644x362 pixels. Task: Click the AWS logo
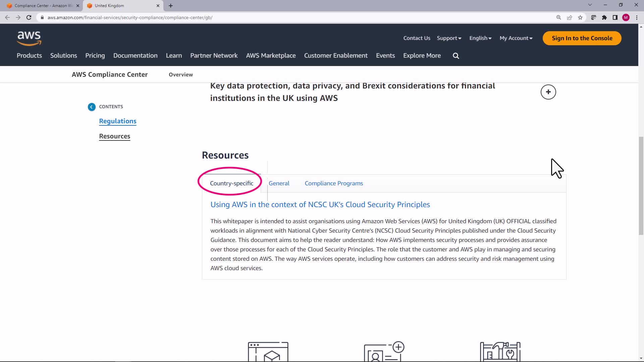29,38
